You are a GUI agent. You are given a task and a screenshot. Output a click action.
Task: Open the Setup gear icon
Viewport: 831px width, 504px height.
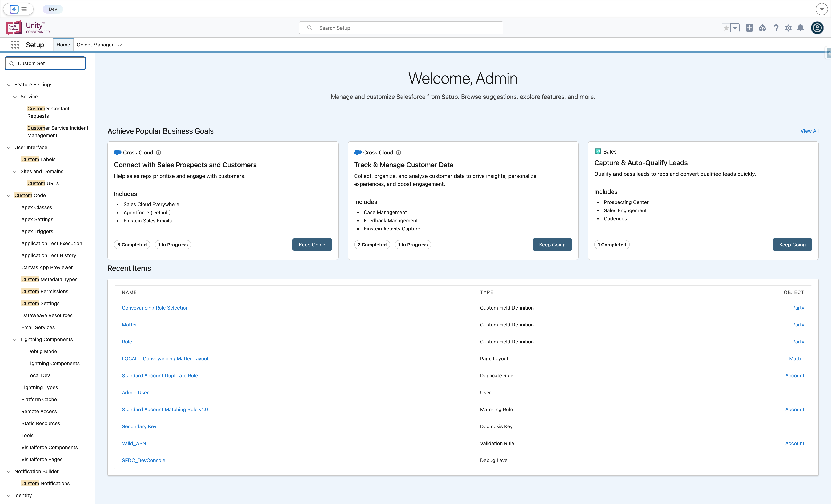click(788, 28)
